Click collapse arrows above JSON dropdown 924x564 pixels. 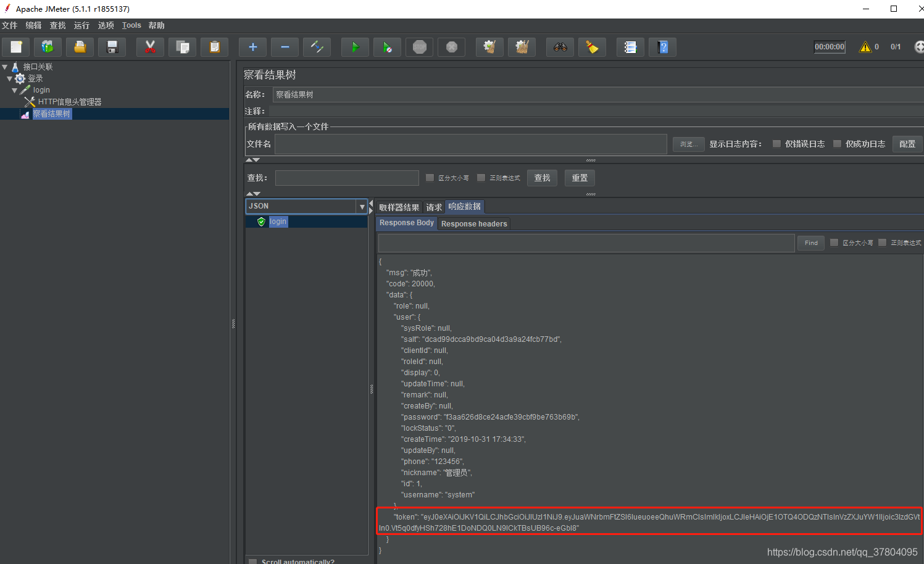(252, 194)
